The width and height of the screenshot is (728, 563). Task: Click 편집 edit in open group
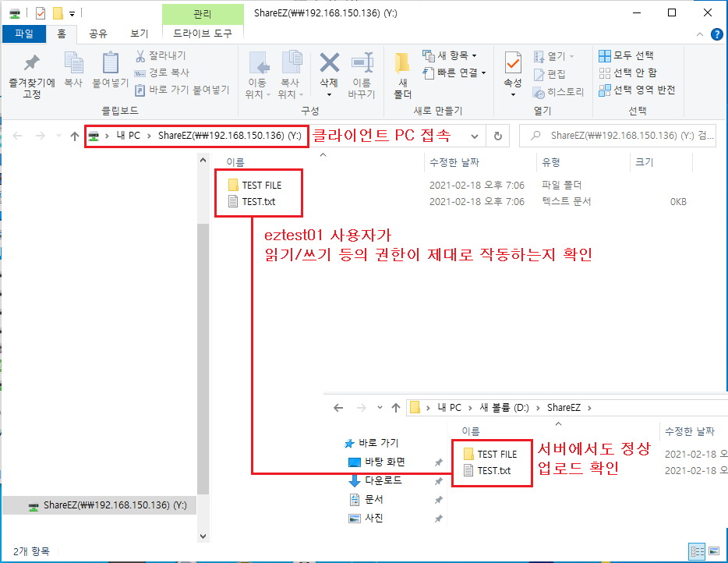[x=550, y=74]
